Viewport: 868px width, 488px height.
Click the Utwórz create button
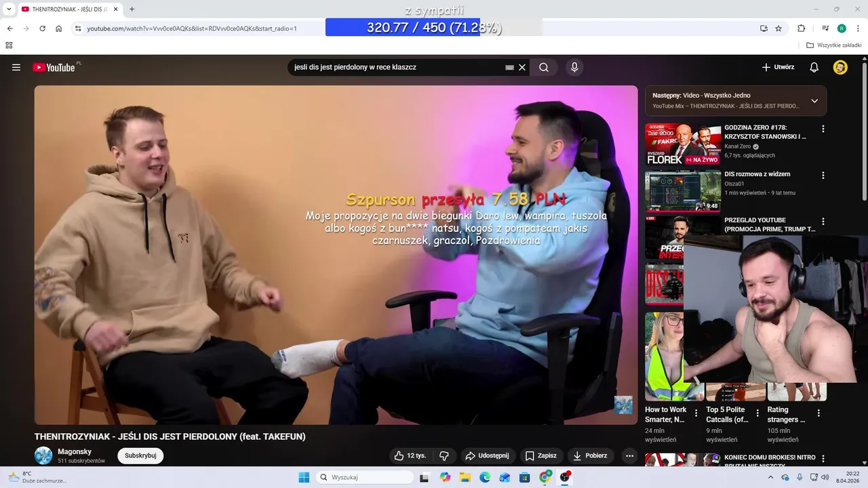778,67
